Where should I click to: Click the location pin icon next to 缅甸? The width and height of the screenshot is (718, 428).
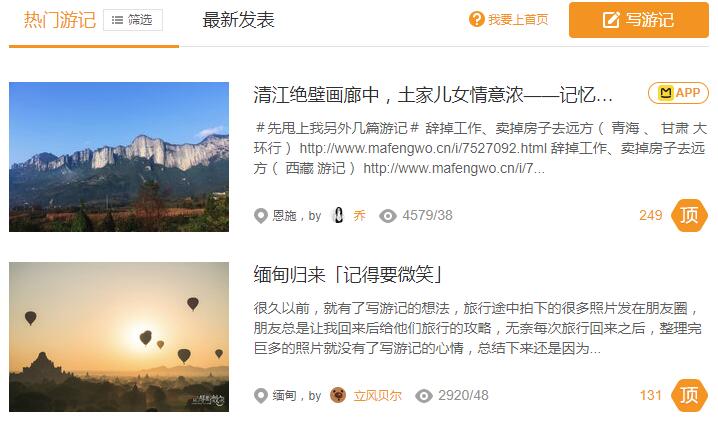point(261,395)
